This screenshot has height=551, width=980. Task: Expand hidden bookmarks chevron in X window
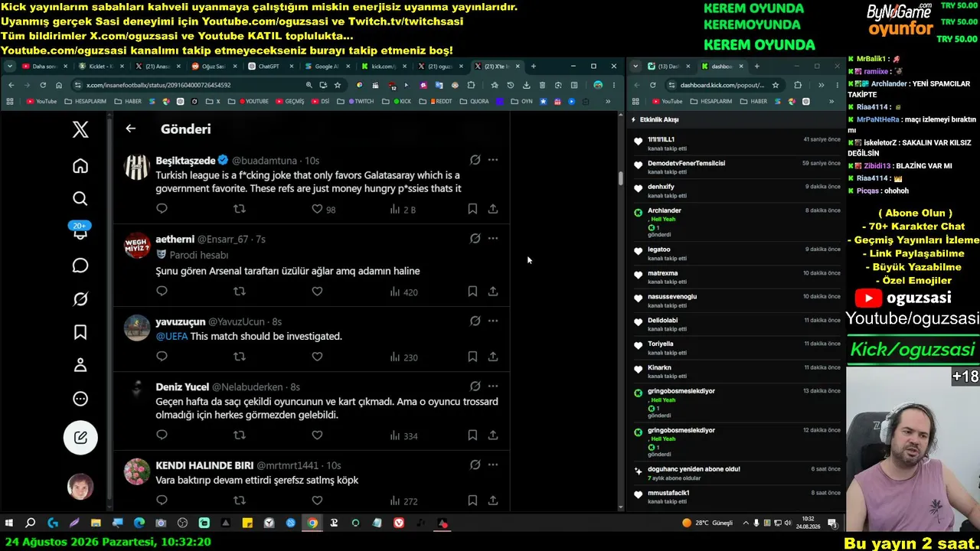608,101
